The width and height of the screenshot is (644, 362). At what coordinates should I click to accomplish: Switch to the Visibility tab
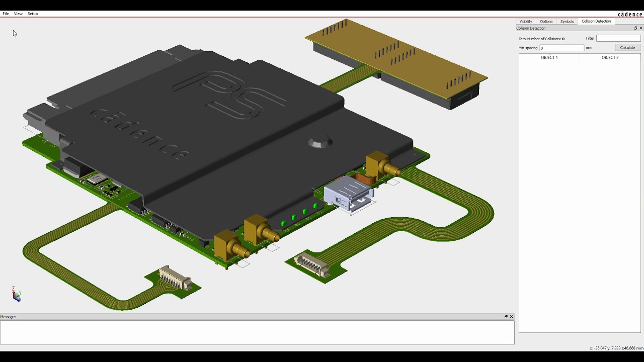pyautogui.click(x=526, y=21)
